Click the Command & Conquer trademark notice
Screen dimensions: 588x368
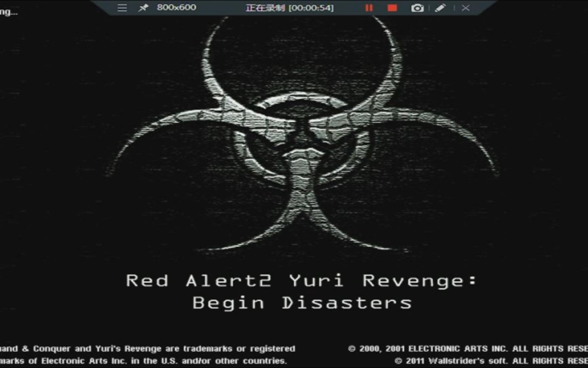(148, 349)
